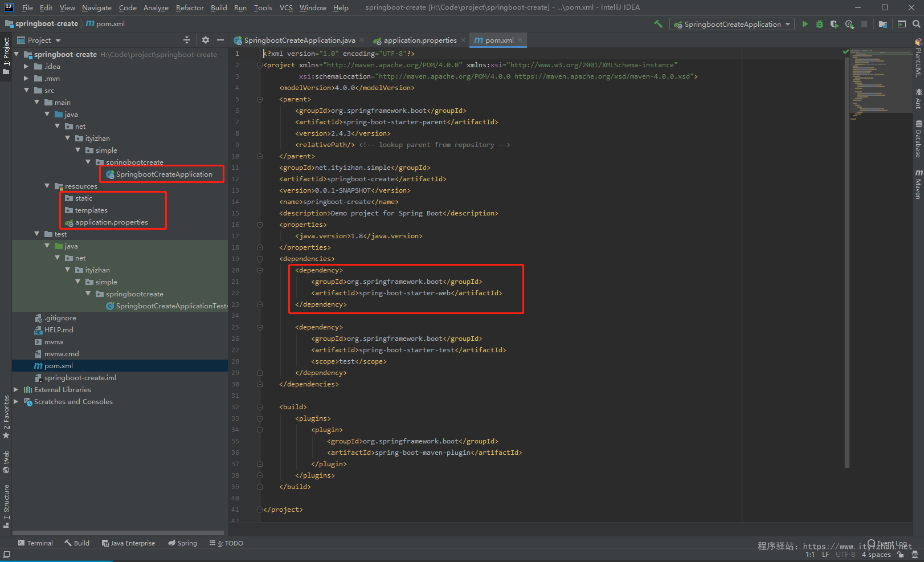
Task: Click the LF line separator status item
Action: point(825,555)
